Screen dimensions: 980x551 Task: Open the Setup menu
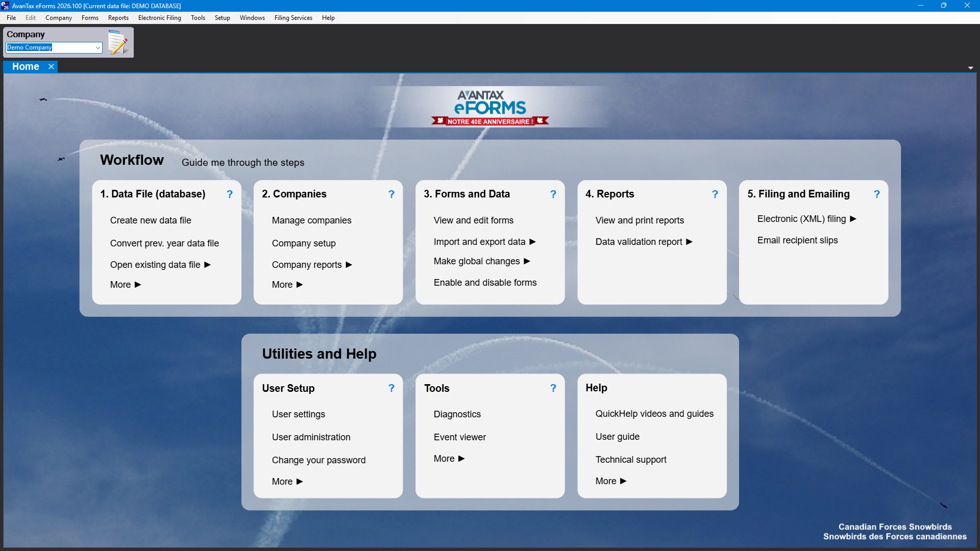pyautogui.click(x=222, y=18)
